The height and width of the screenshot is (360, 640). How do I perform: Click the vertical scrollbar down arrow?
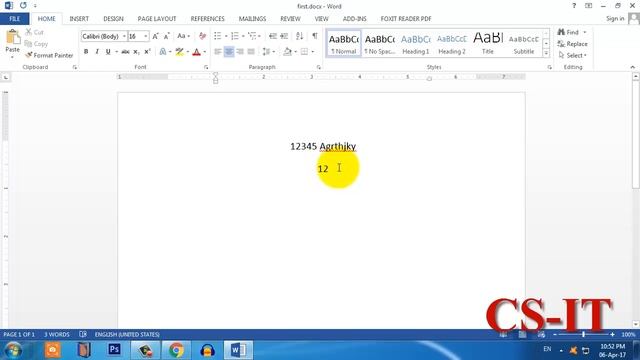pos(636,324)
